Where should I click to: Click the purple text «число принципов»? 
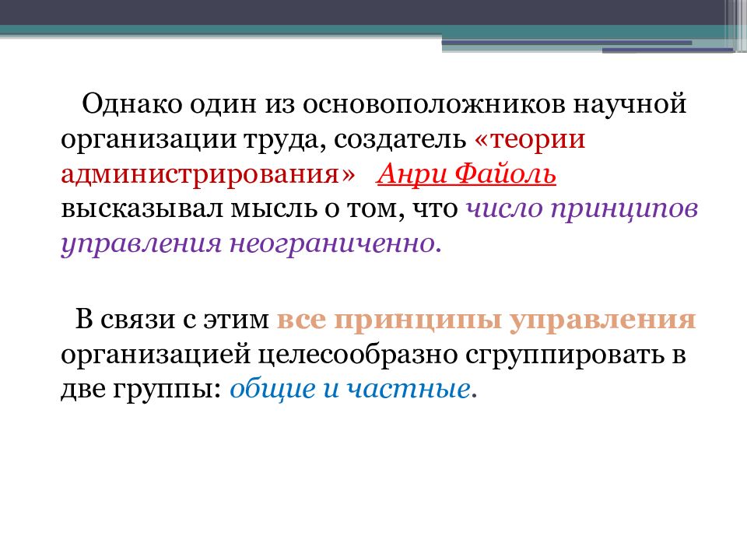click(x=582, y=209)
